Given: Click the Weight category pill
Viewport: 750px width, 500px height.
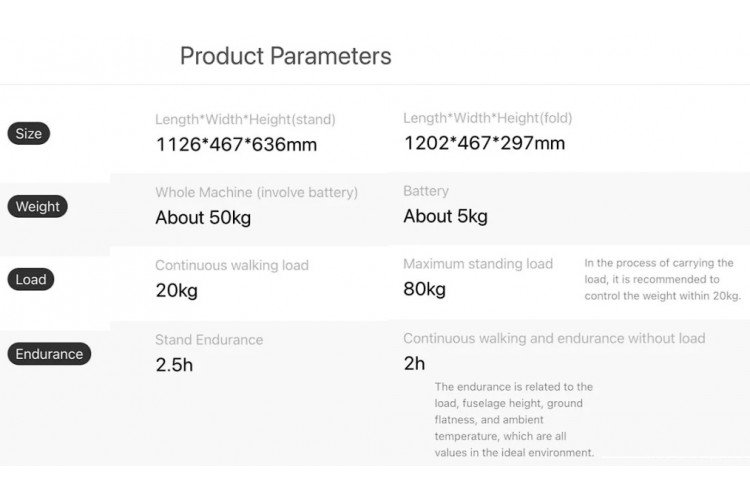Looking at the screenshot, I should tap(38, 207).
